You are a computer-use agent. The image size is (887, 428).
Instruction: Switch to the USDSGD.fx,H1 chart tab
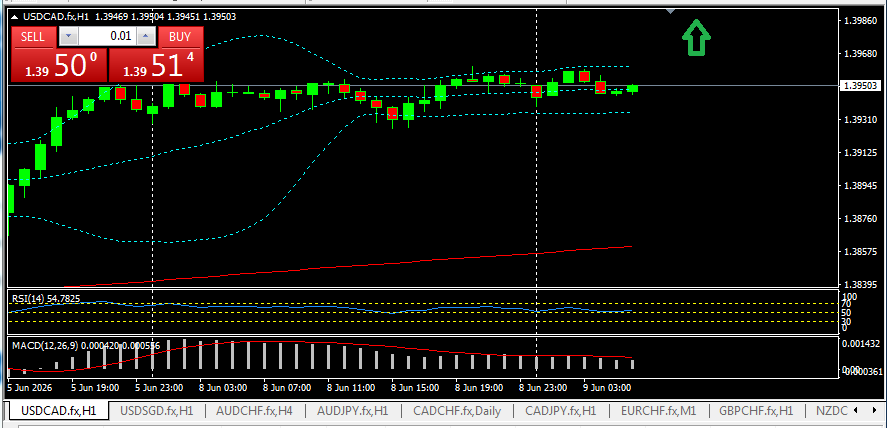click(x=157, y=410)
